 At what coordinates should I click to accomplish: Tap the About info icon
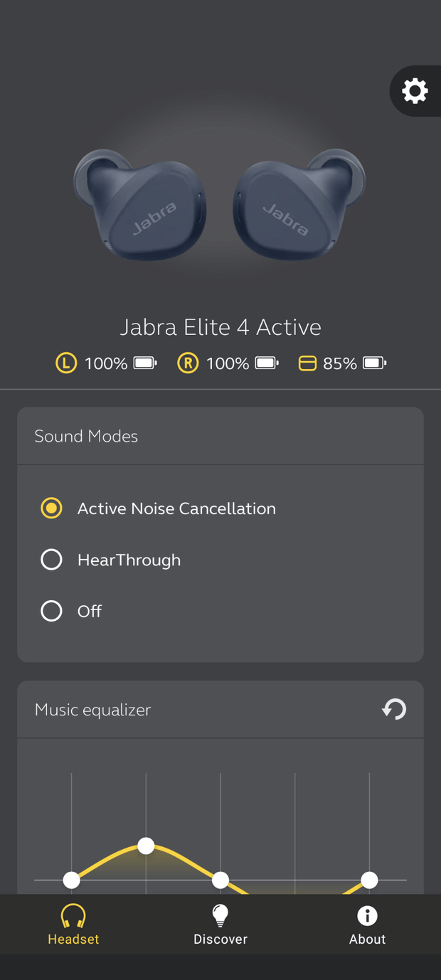(367, 915)
